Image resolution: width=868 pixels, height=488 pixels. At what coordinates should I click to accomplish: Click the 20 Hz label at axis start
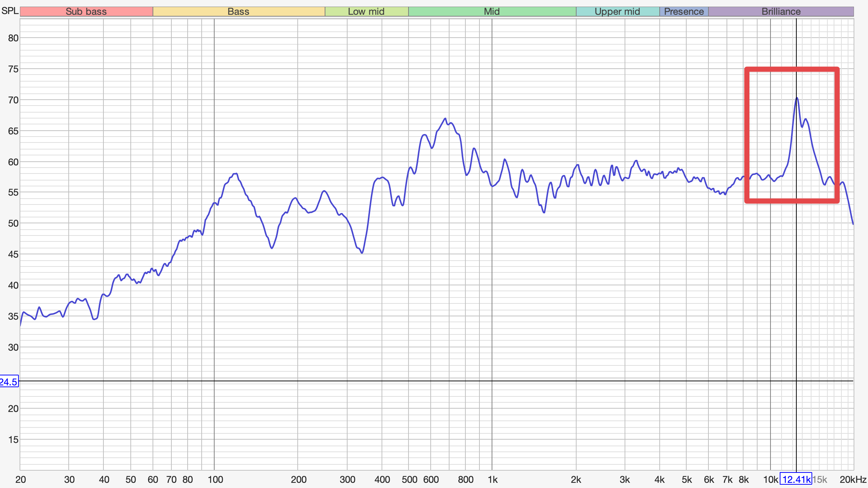point(21,480)
